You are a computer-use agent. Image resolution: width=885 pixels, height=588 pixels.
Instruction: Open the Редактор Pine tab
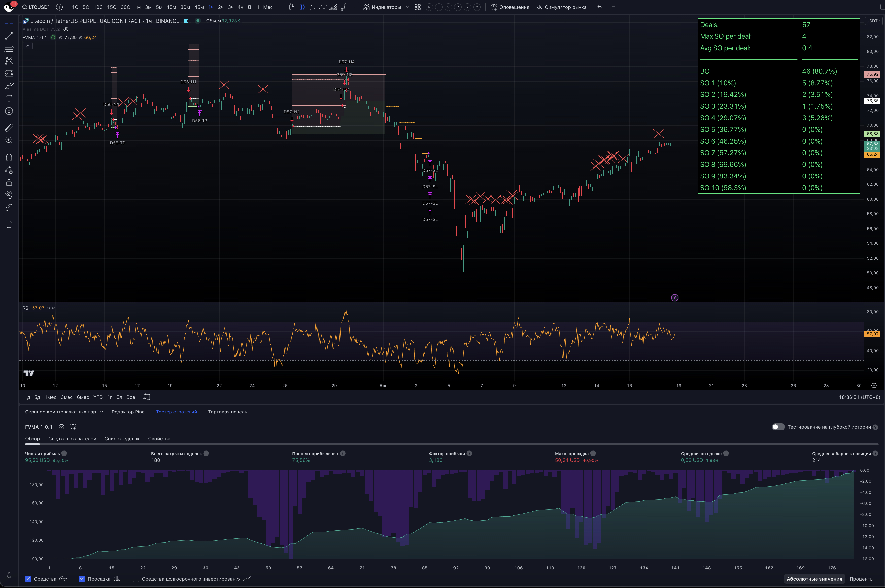point(128,412)
